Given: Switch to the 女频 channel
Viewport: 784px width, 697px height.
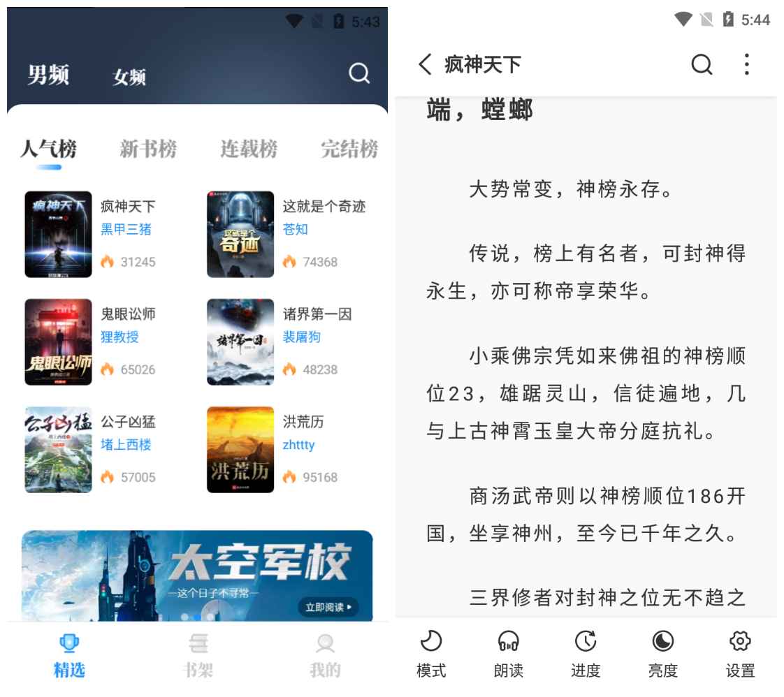Looking at the screenshot, I should click(129, 76).
